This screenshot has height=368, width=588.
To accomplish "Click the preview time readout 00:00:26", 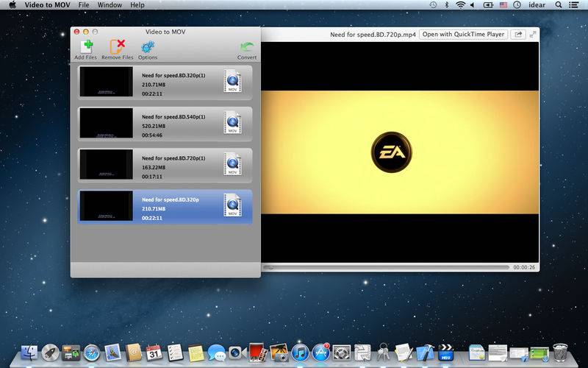I will [524, 267].
